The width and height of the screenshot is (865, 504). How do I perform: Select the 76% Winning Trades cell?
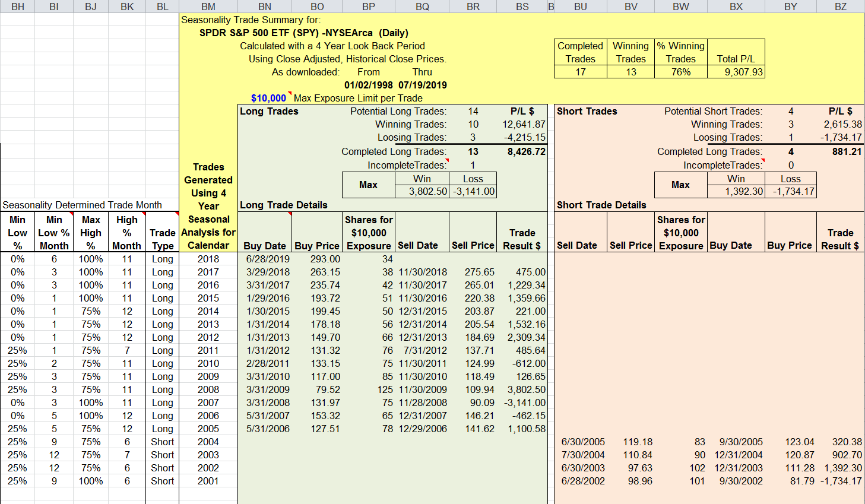[681, 72]
